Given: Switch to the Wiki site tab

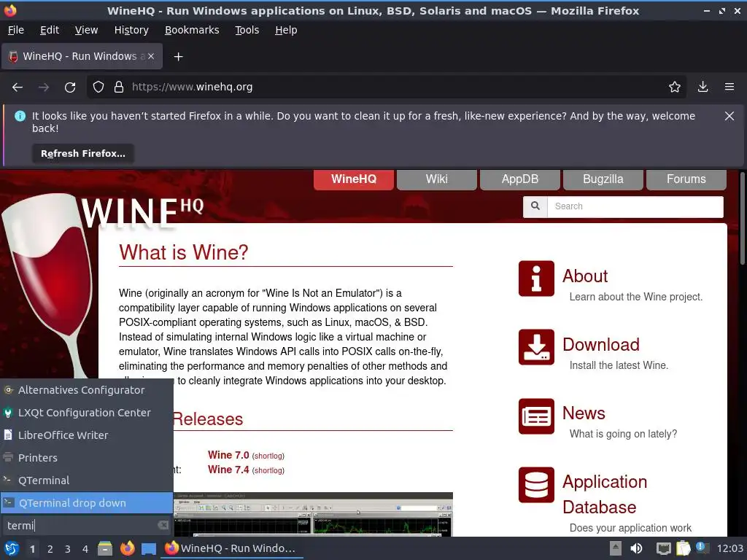Looking at the screenshot, I should (436, 179).
